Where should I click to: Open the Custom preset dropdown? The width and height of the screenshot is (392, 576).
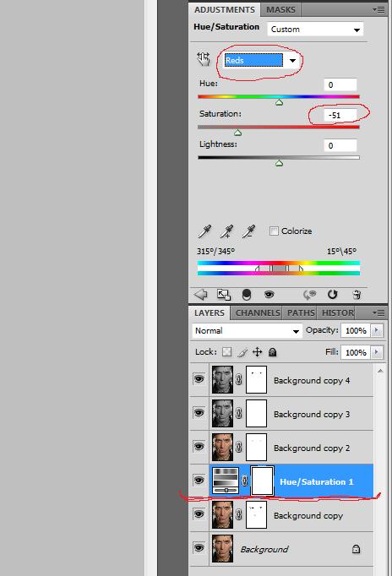315,30
